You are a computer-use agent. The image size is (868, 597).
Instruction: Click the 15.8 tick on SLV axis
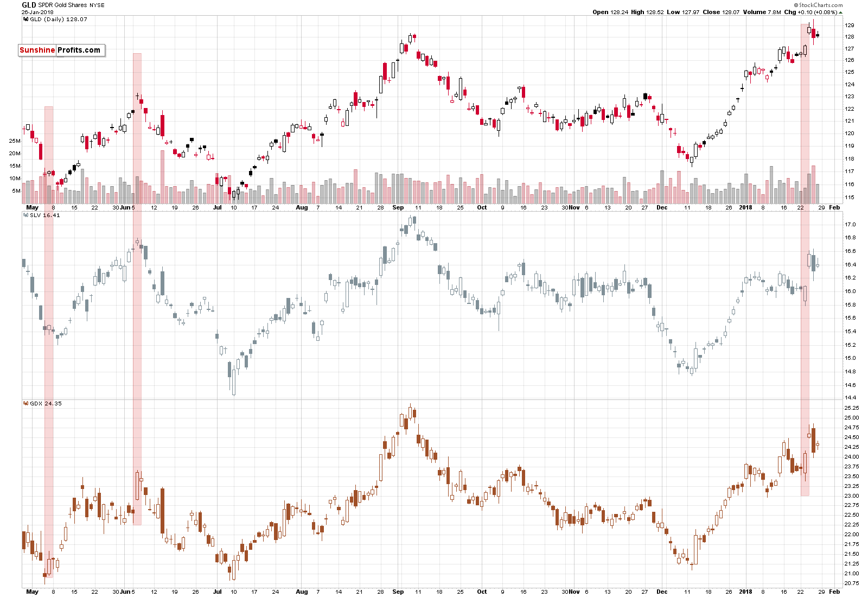pos(851,305)
